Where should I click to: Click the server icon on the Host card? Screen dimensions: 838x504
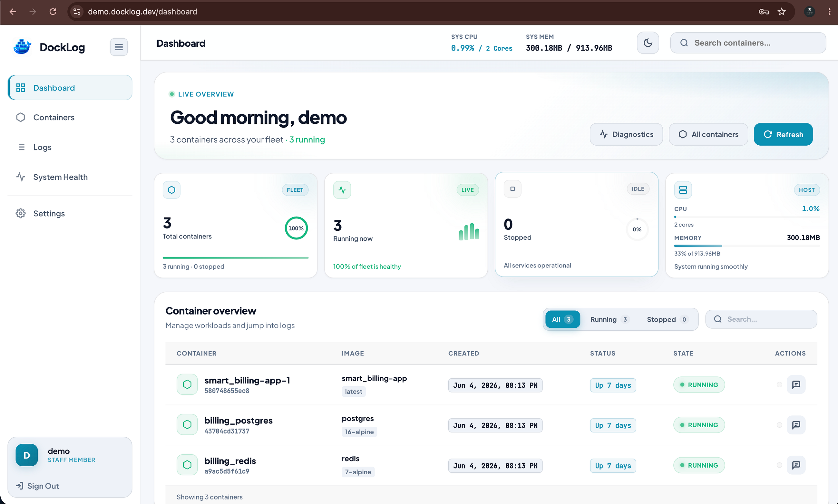pyautogui.click(x=683, y=189)
